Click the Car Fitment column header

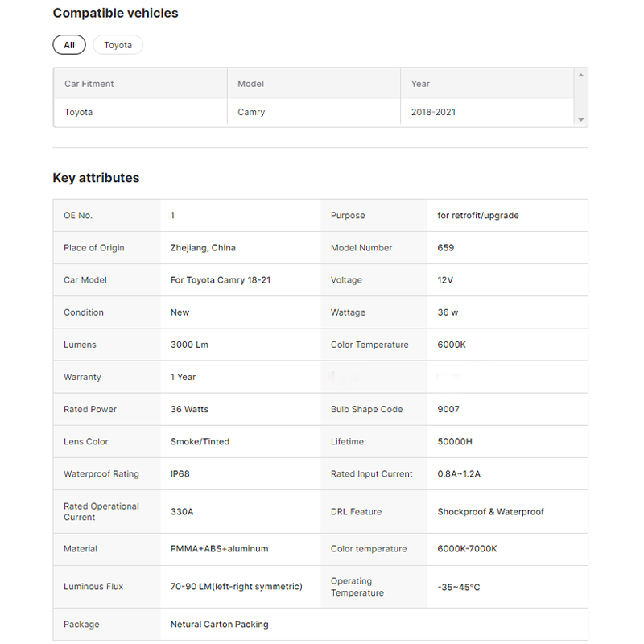(x=89, y=84)
